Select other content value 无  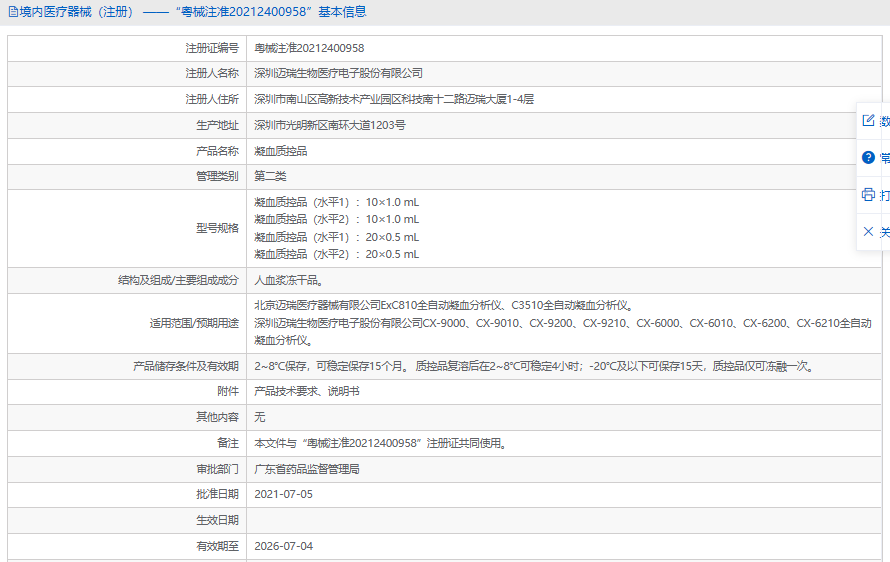[259, 417]
